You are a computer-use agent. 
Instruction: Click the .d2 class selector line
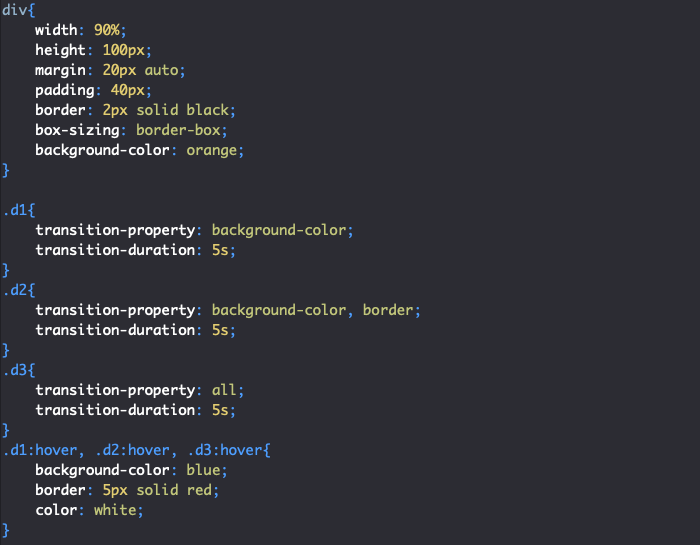tap(18, 290)
